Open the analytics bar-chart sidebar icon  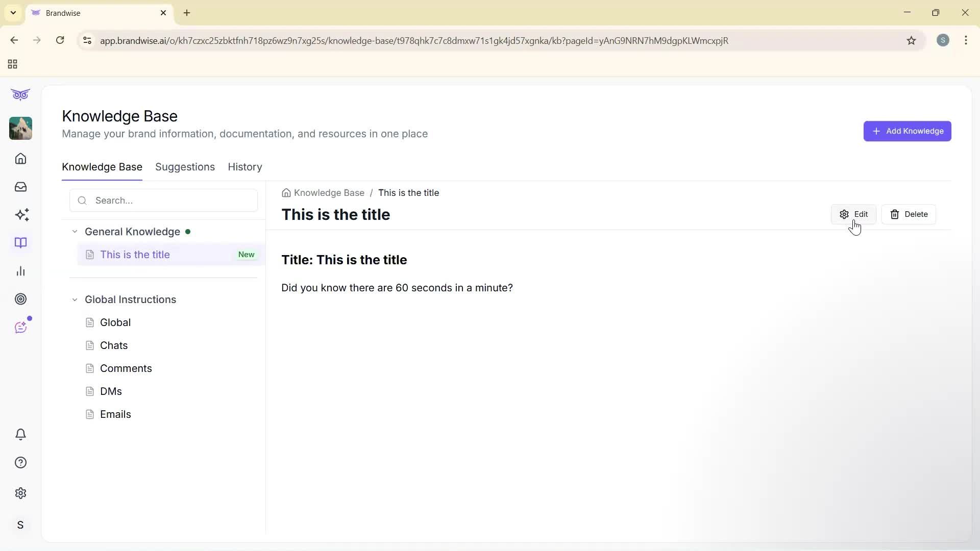click(20, 271)
